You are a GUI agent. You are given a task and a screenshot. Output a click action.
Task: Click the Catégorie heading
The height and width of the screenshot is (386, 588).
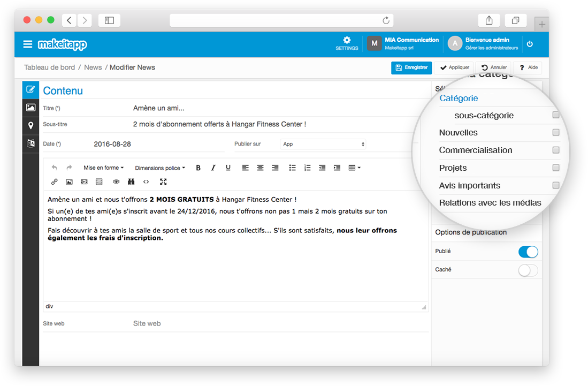pos(459,99)
